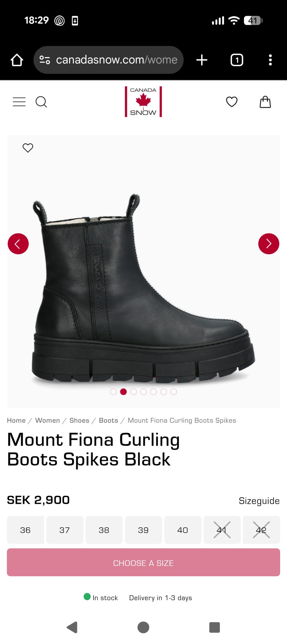The image size is (287, 644).
Task: Tap the search magnifier icon
Action: click(x=41, y=102)
